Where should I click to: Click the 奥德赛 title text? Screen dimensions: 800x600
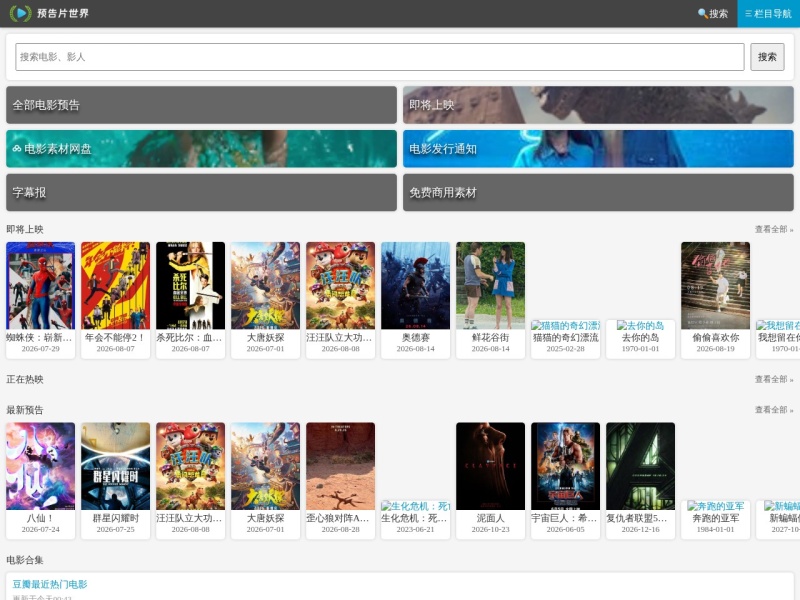415,337
